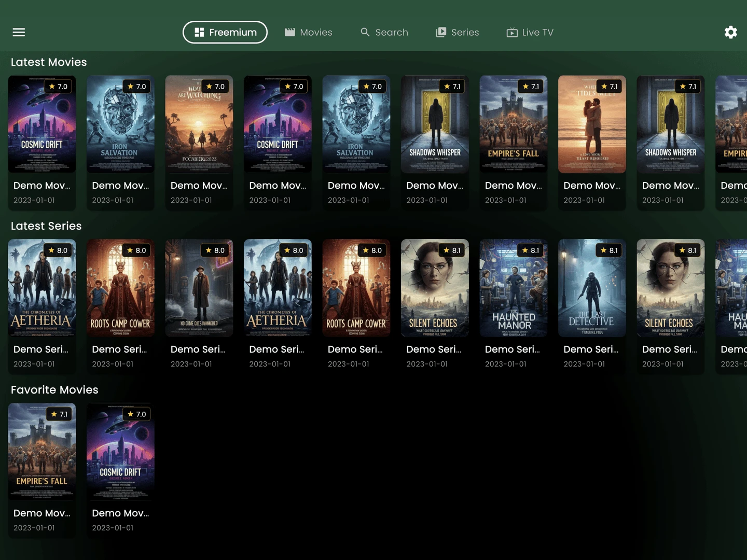747x560 pixels.
Task: Open first Shadows Whisper poster in Latest Movies
Action: pos(435,124)
